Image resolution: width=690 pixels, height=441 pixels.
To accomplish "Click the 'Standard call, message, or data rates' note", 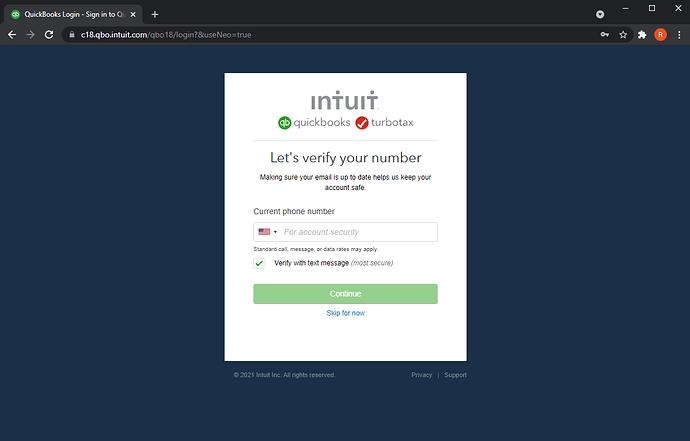I will [x=316, y=249].
